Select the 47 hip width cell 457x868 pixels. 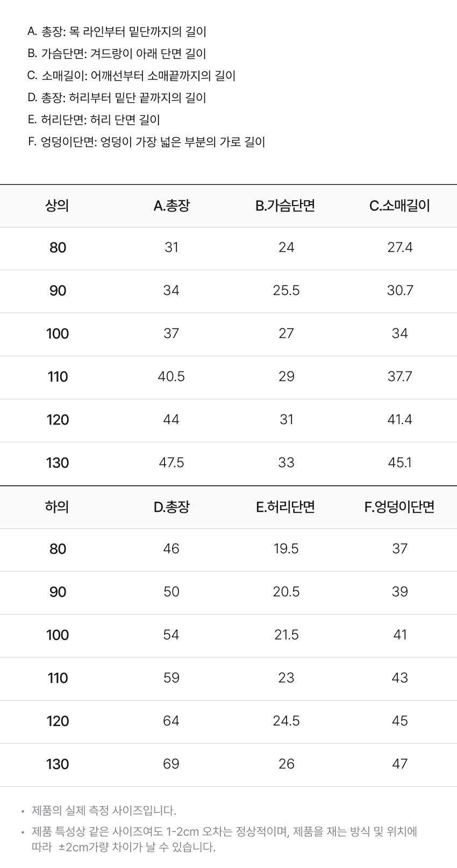[399, 764]
